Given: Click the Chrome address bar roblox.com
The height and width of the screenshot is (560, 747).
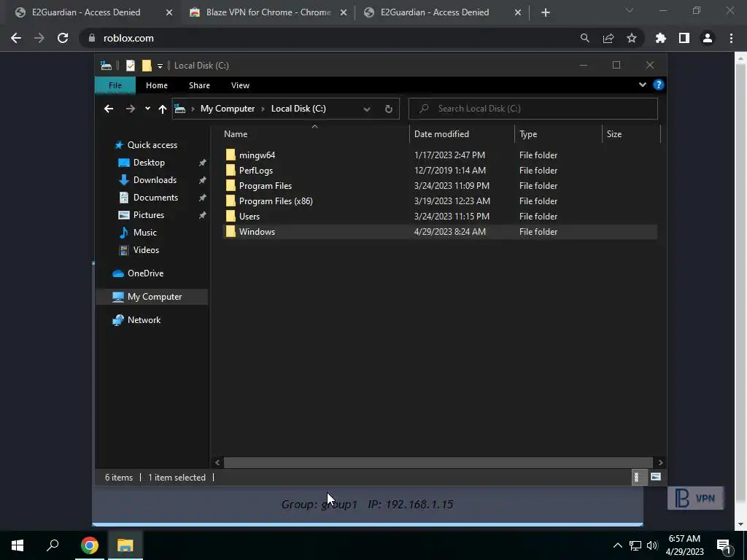Looking at the screenshot, I should pyautogui.click(x=128, y=38).
